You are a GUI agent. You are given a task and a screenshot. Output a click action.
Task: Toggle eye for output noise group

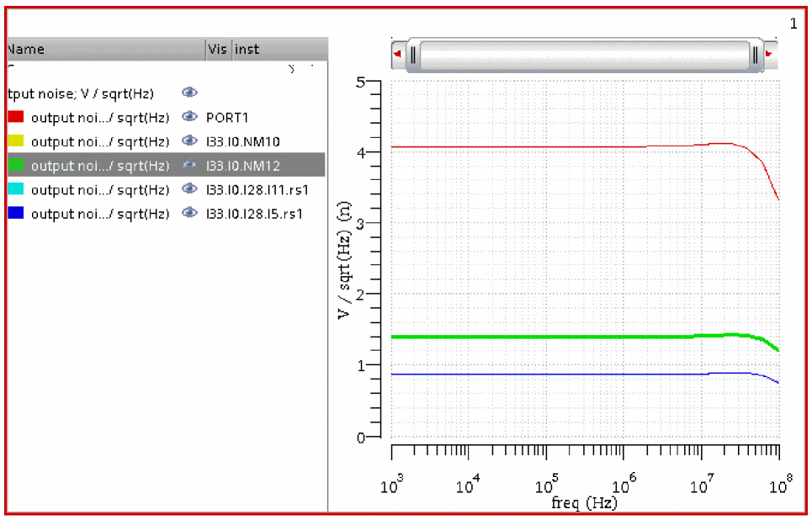[x=189, y=93]
